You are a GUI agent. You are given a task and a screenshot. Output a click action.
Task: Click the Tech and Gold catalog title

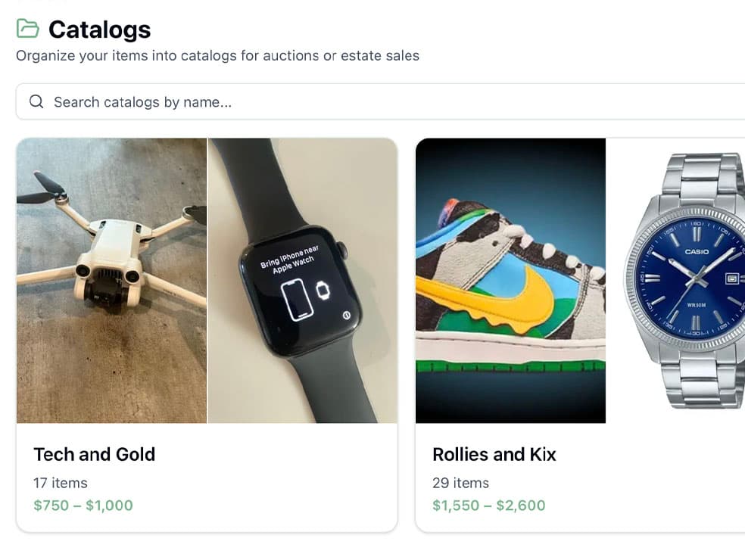coord(94,454)
